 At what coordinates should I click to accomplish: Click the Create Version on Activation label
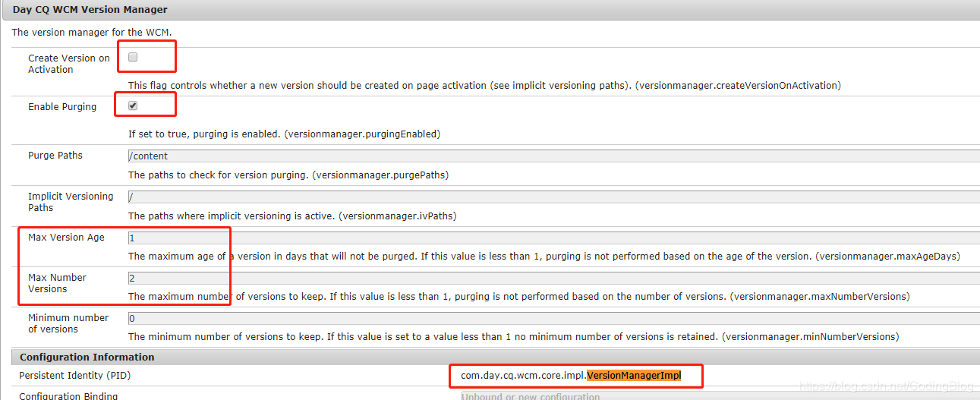click(69, 64)
